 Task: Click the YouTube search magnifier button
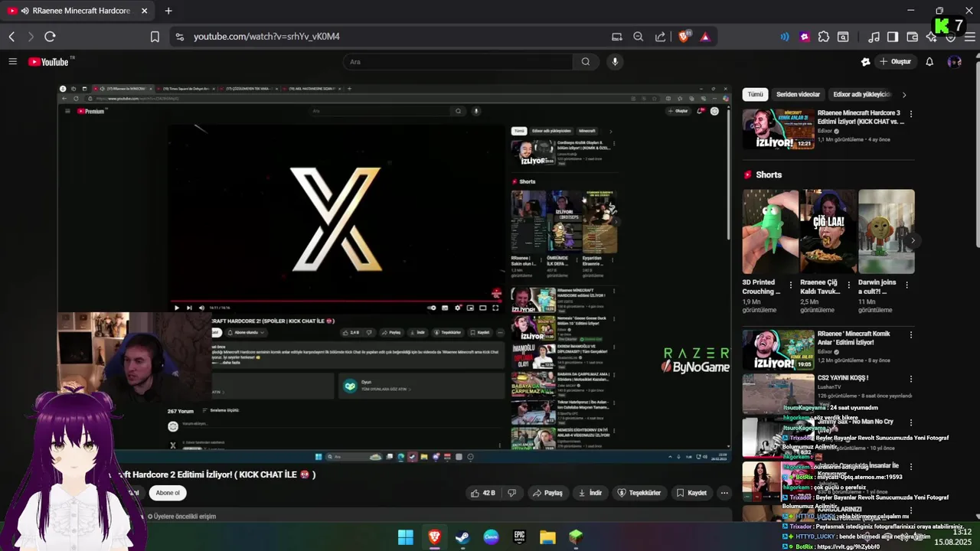coord(586,62)
